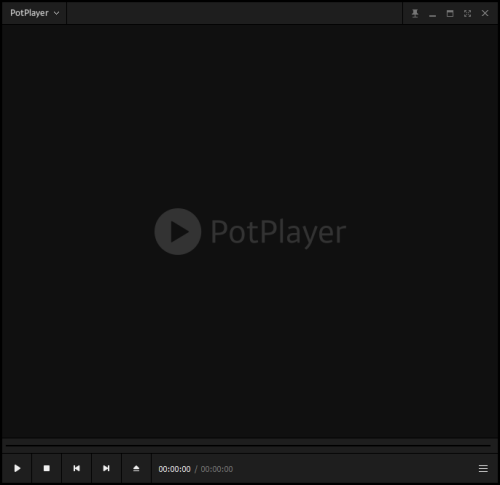Click the elapsed time 00:00:00 display
This screenshot has width=500, height=485.
click(x=175, y=469)
